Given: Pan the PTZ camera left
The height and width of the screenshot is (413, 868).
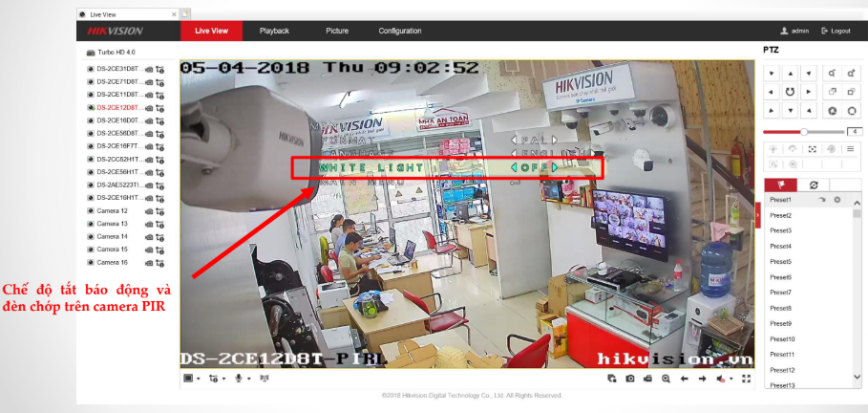Looking at the screenshot, I should pos(772,92).
